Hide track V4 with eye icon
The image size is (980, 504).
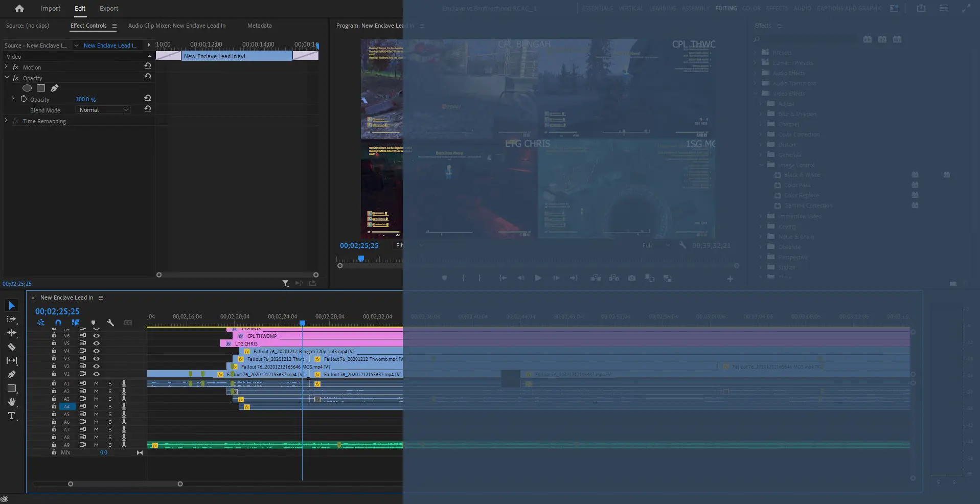click(x=96, y=351)
